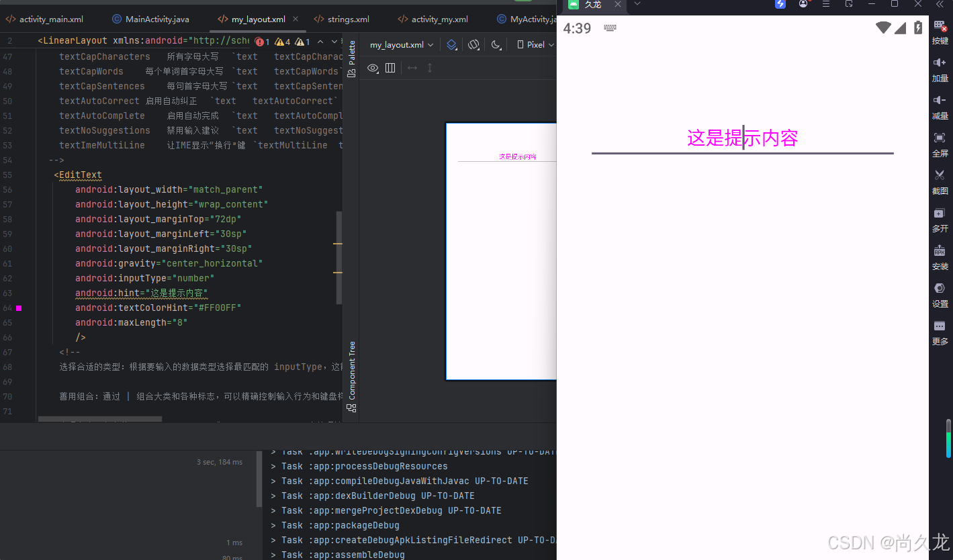Open the night mode selector
This screenshot has width=953, height=560.
496,45
